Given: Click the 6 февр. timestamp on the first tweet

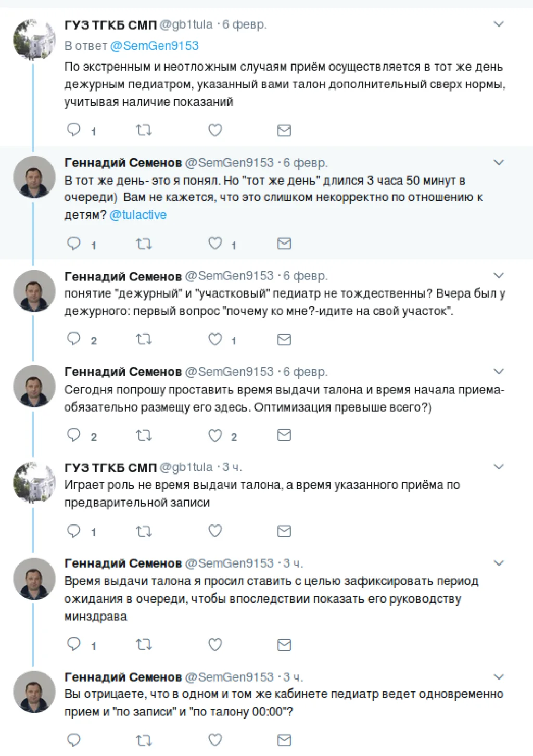Looking at the screenshot, I should (244, 24).
